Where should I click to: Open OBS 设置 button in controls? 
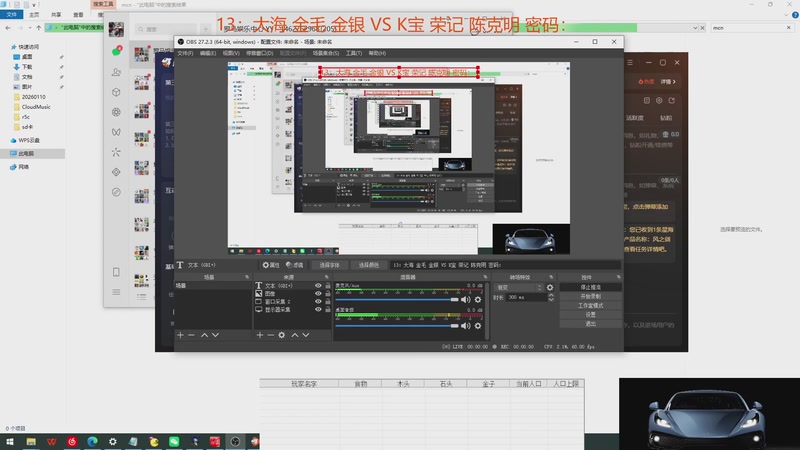coord(590,315)
